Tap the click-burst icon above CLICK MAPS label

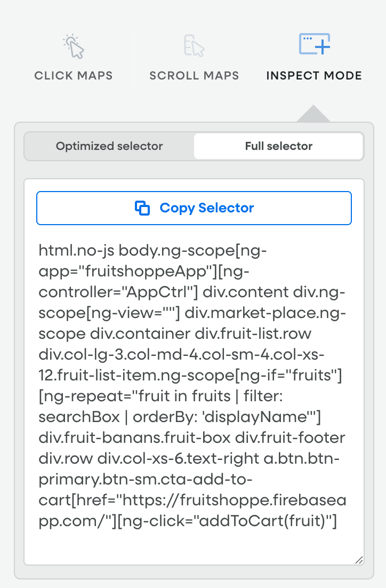click(x=73, y=46)
